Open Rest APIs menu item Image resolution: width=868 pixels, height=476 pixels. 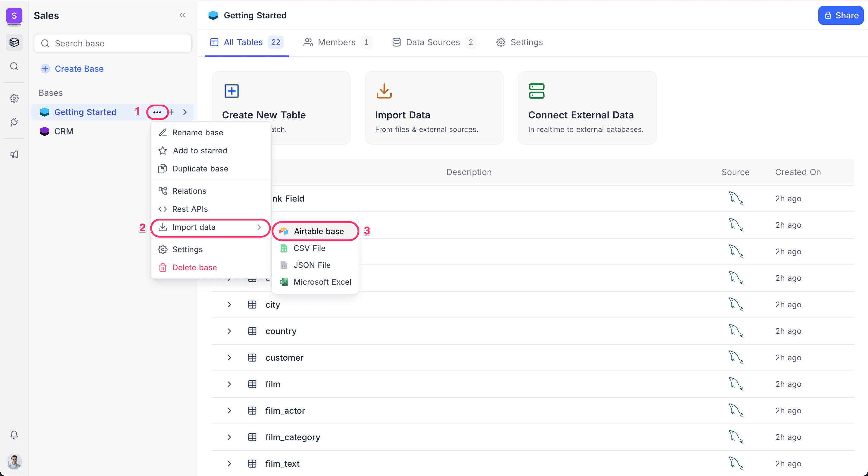[x=210, y=209]
